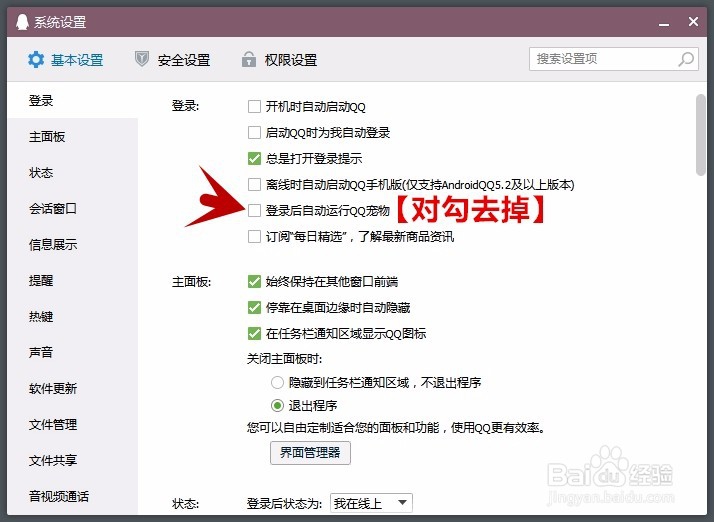The image size is (714, 522).
Task: Select 主面板 in the sidebar
Action: [72, 136]
